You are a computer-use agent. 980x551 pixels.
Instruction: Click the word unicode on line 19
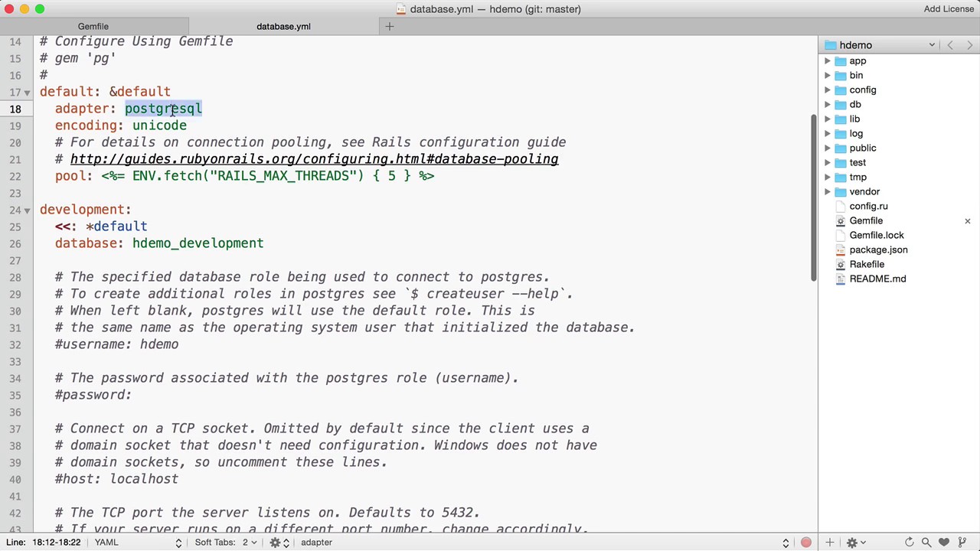tap(159, 126)
